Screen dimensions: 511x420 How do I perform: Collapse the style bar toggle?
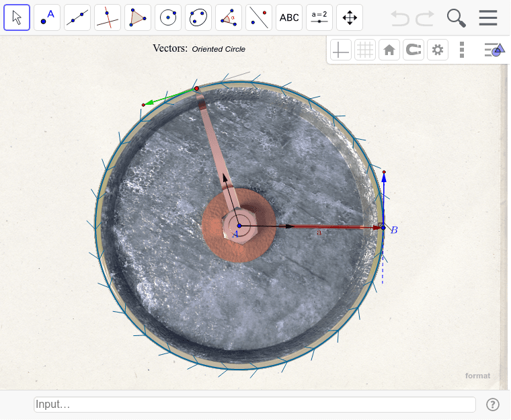pyautogui.click(x=495, y=50)
